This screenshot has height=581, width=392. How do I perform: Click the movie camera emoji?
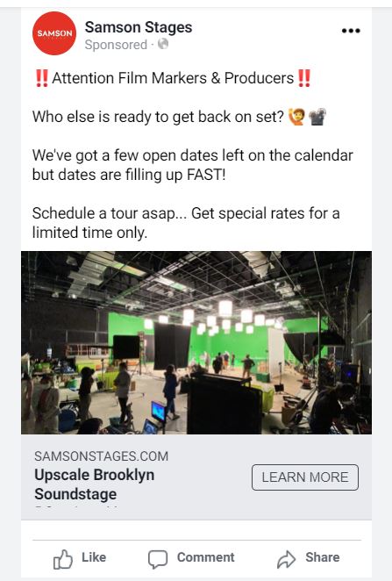pos(317,117)
